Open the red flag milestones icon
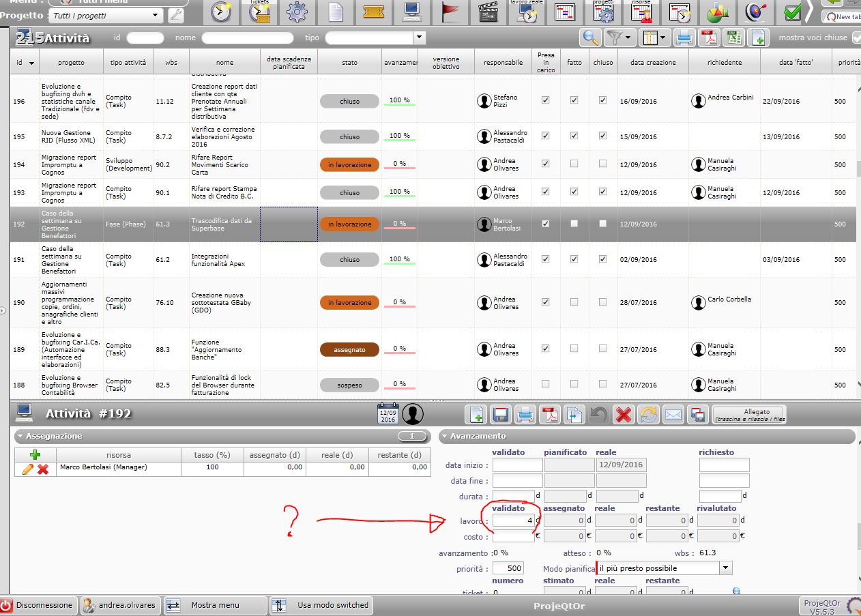861x616 pixels. pos(450,12)
